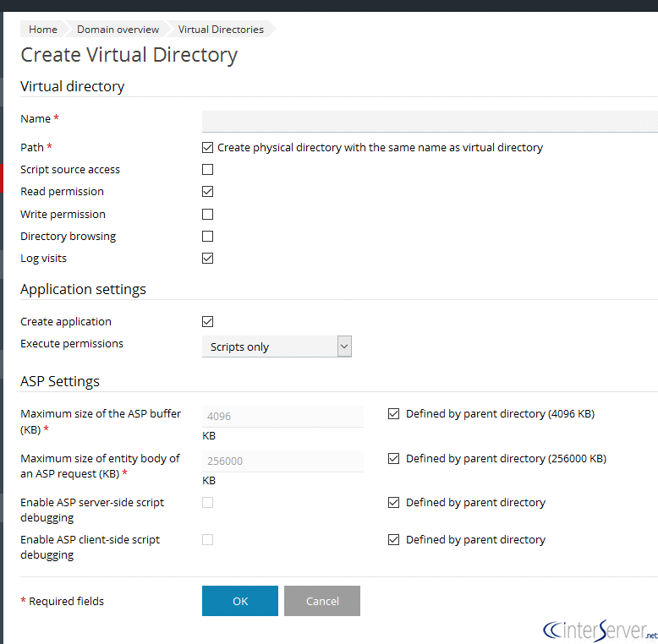Click 'Required fields' note text
The height and width of the screenshot is (644, 658).
(x=66, y=601)
